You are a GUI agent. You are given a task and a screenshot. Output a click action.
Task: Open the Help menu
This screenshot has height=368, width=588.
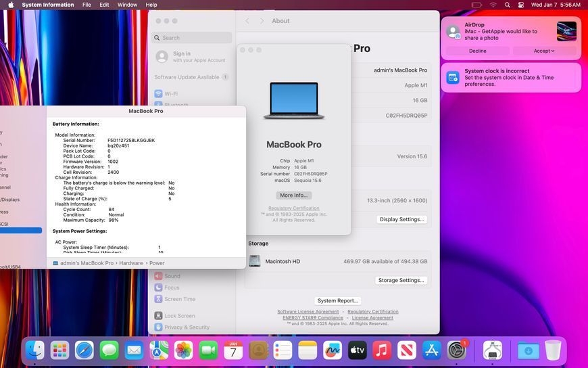pyautogui.click(x=151, y=5)
